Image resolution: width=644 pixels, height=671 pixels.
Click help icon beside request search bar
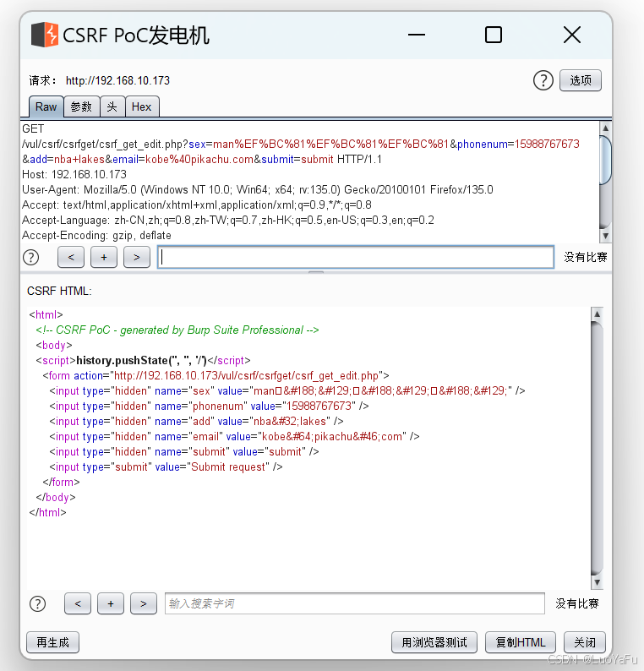pyautogui.click(x=30, y=257)
